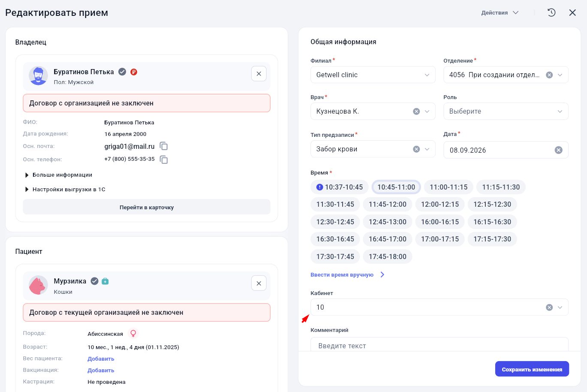Viewport: 587px width, 392px height.
Task: Open the appointment change history clock icon
Action: 551,13
